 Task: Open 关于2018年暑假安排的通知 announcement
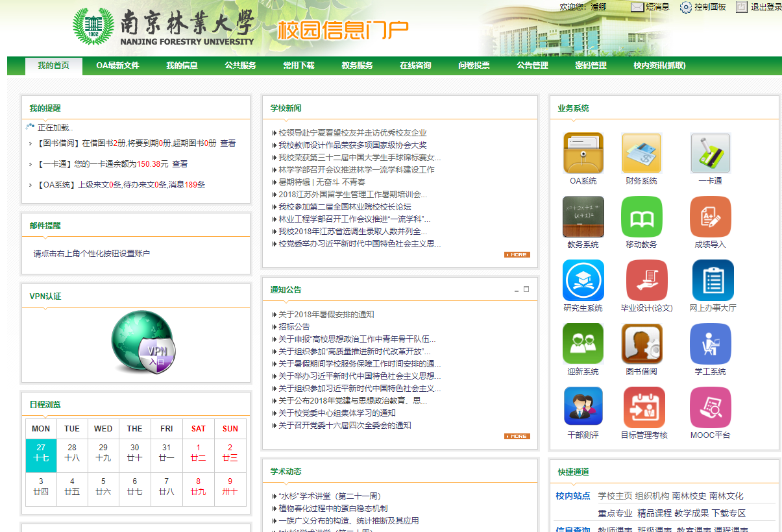point(323,313)
